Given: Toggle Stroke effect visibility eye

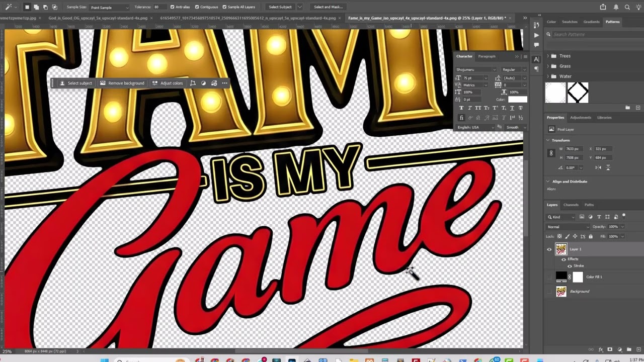Looking at the screenshot, I should 570,265.
